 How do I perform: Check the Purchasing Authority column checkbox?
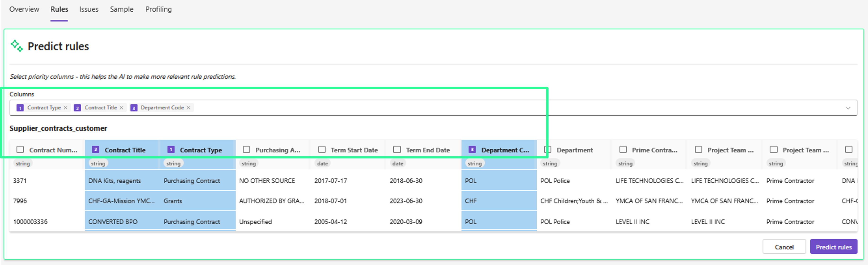tap(246, 149)
